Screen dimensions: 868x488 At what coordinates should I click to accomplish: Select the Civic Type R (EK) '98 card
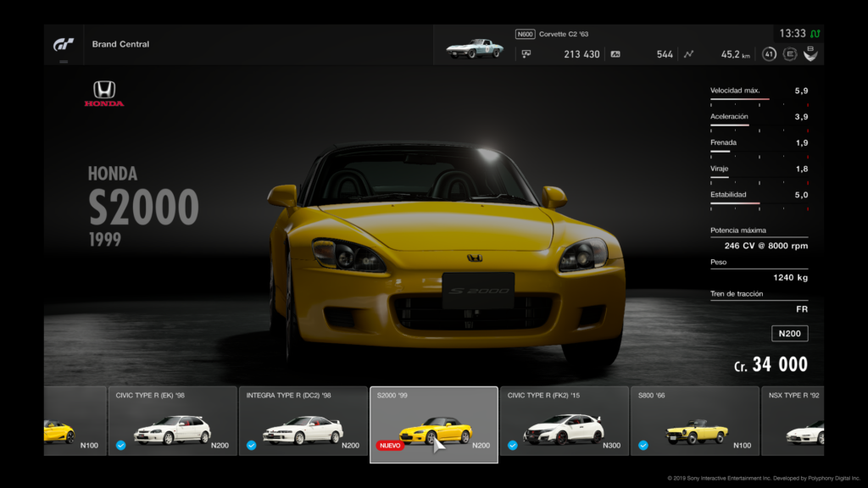(x=173, y=420)
